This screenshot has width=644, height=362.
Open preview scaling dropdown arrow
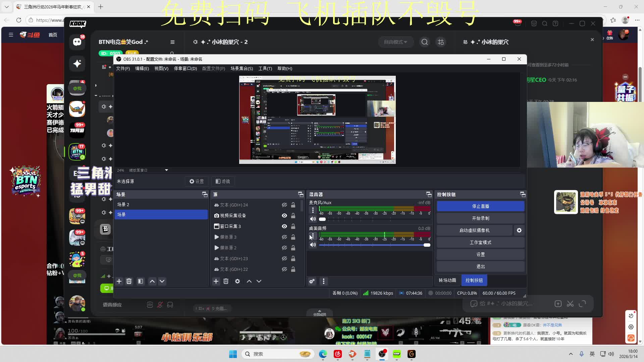pos(166,170)
